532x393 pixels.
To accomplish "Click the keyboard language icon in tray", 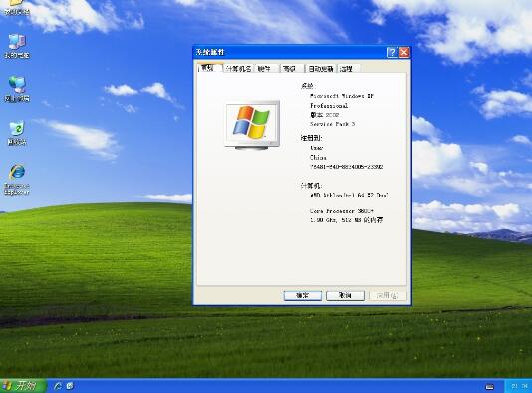I will pyautogui.click(x=489, y=387).
